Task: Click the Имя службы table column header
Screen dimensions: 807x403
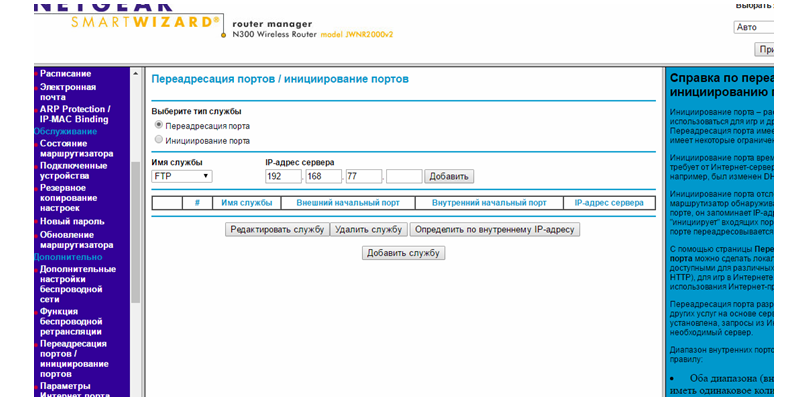Action: pos(247,203)
